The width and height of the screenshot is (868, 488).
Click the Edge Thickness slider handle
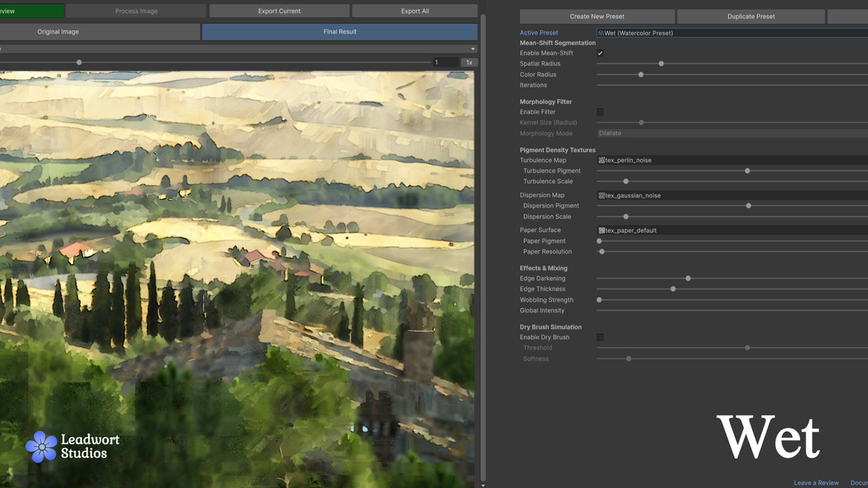tap(673, 289)
